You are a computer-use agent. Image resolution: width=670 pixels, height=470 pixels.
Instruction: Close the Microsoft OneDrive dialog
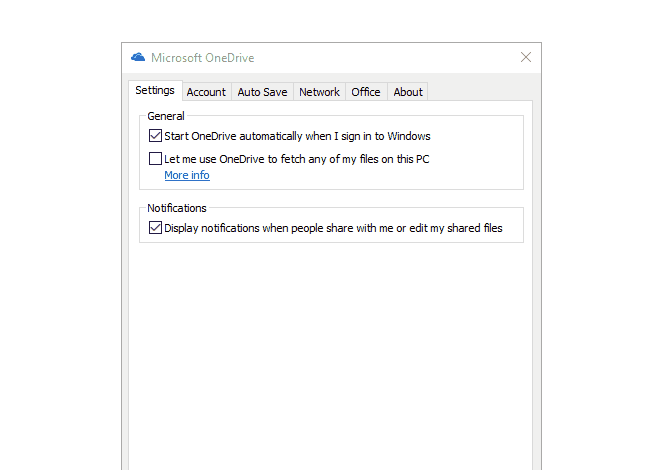point(526,57)
